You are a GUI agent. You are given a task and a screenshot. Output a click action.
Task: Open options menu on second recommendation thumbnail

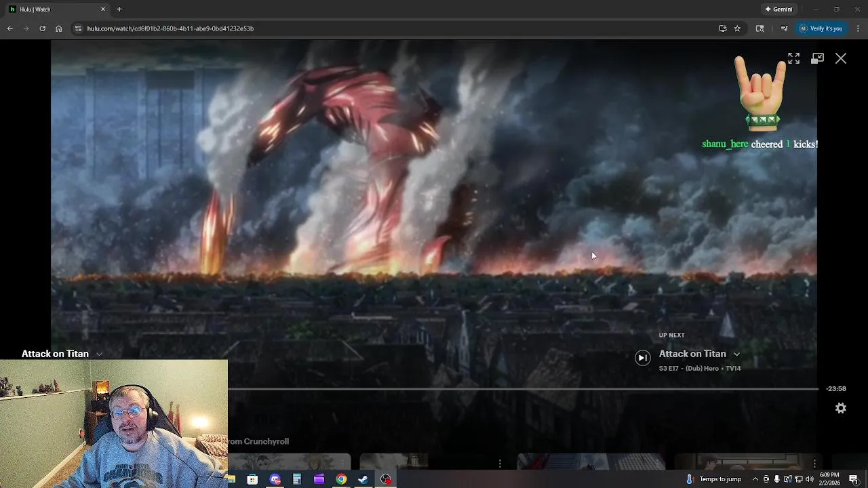[x=500, y=464]
